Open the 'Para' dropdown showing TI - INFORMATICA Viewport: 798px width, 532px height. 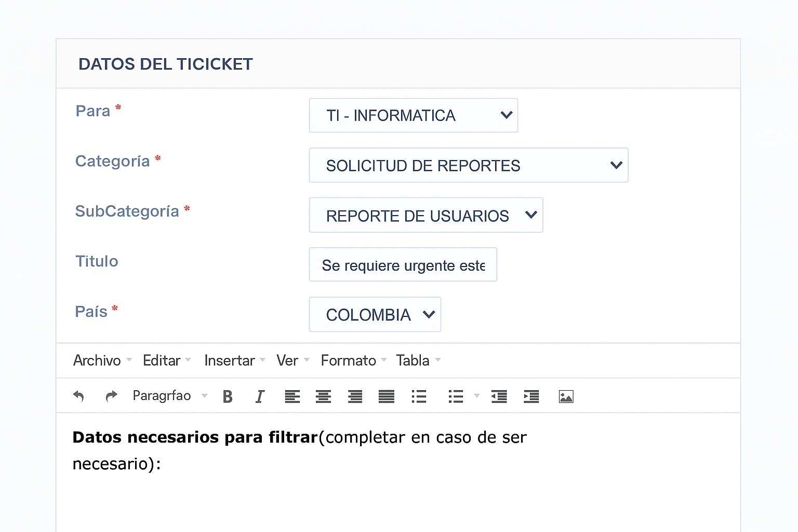click(413, 115)
